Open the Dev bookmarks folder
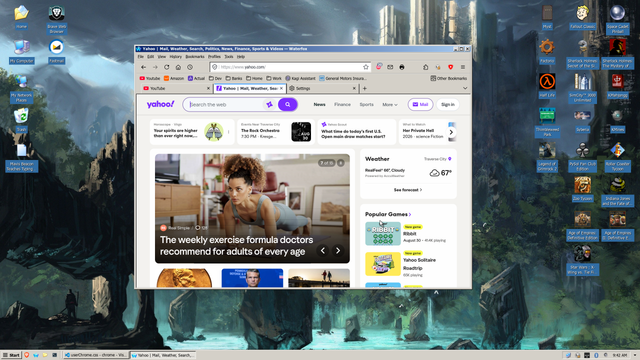This screenshot has height=360, width=640. pos(215,78)
